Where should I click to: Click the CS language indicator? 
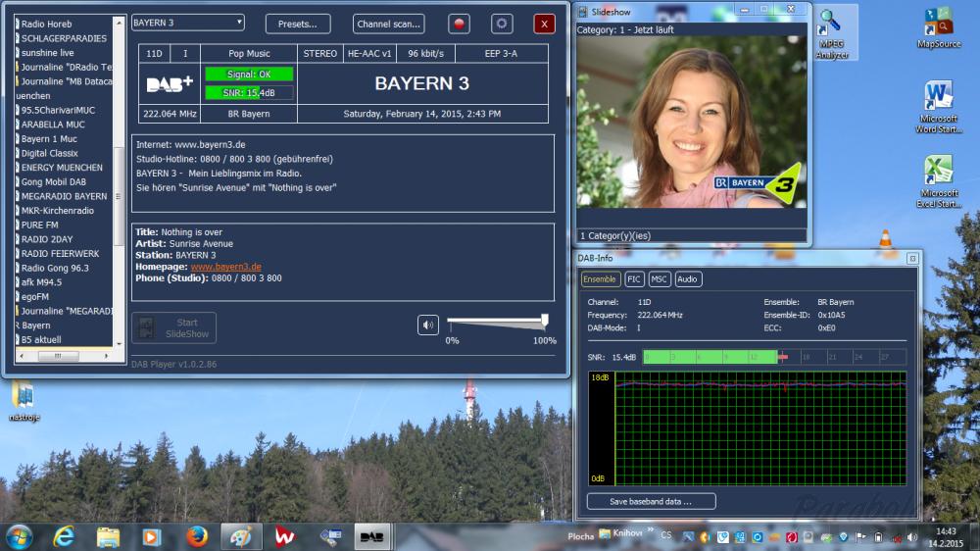point(665,535)
